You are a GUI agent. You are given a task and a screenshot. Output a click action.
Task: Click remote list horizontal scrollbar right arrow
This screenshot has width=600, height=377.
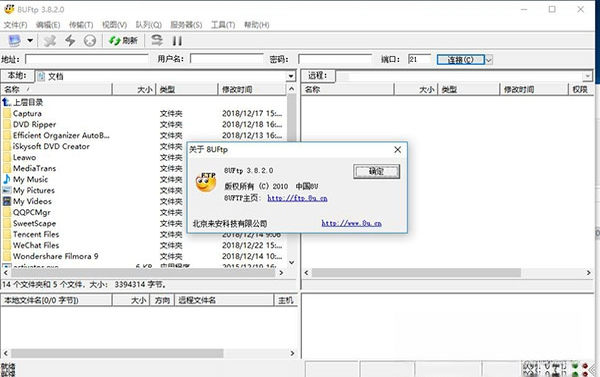click(x=589, y=273)
